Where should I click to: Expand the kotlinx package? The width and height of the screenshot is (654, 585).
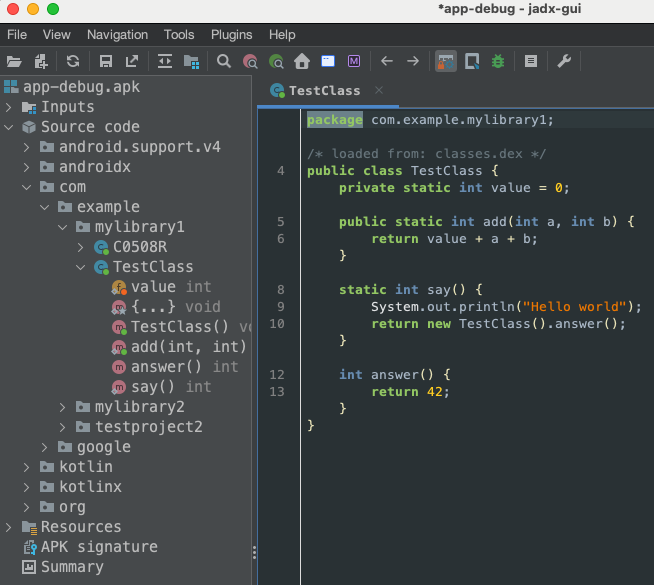coord(27,487)
